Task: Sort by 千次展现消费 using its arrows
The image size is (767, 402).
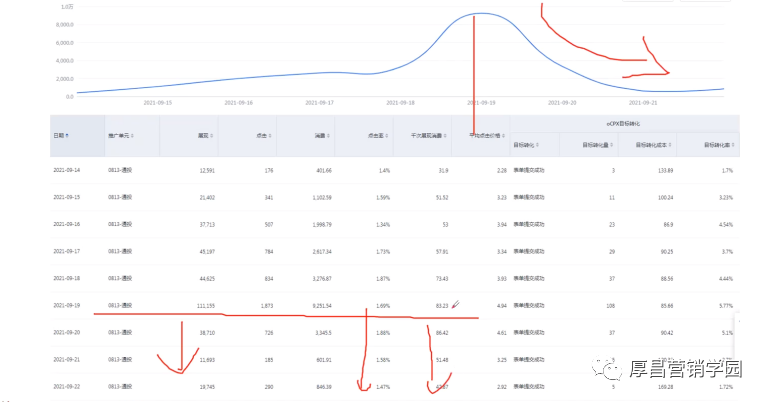Action: 446,135
